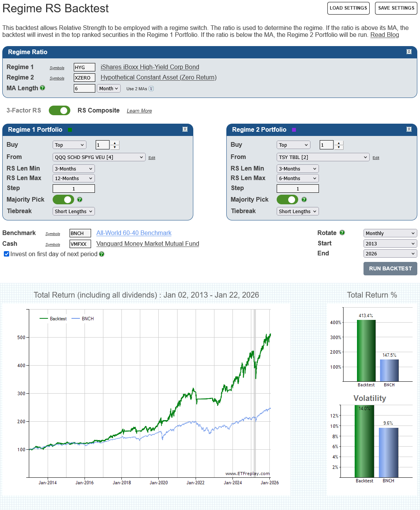Open the Read Blog link
The image size is (420, 510).
tap(384, 35)
